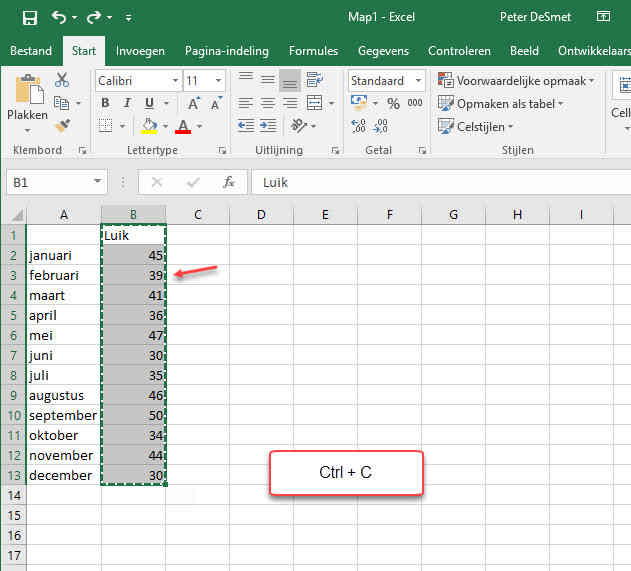Decrease decimal places
This screenshot has height=571, width=631.
click(380, 126)
